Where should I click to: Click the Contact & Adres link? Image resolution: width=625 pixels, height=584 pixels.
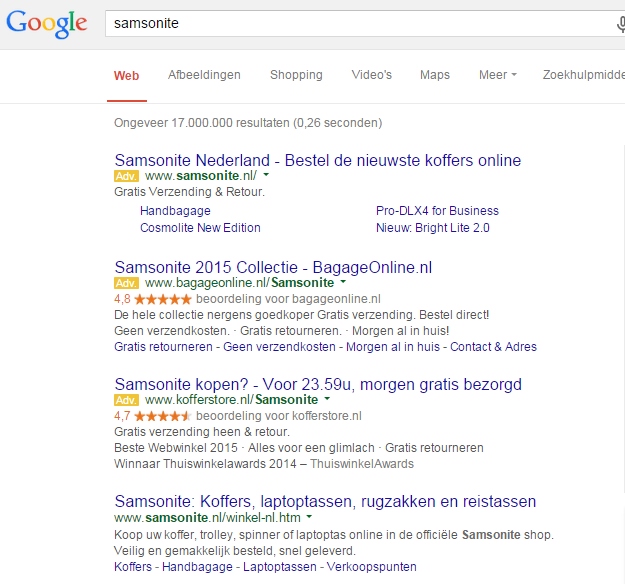click(493, 347)
